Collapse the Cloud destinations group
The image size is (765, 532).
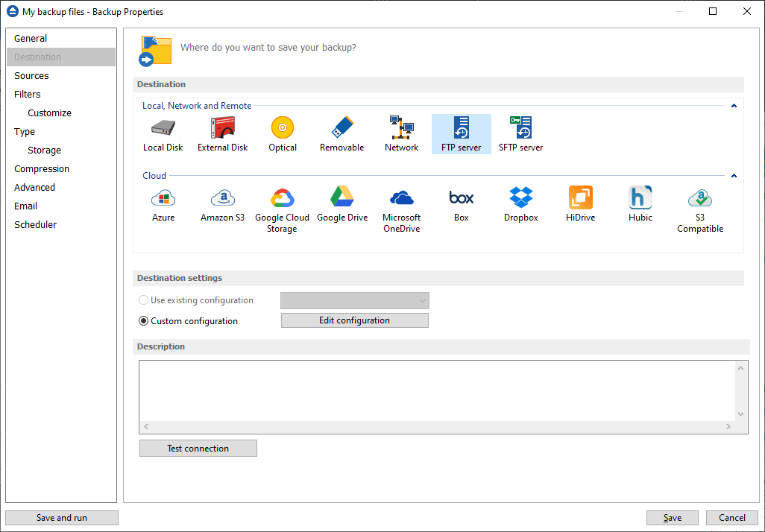tap(734, 176)
